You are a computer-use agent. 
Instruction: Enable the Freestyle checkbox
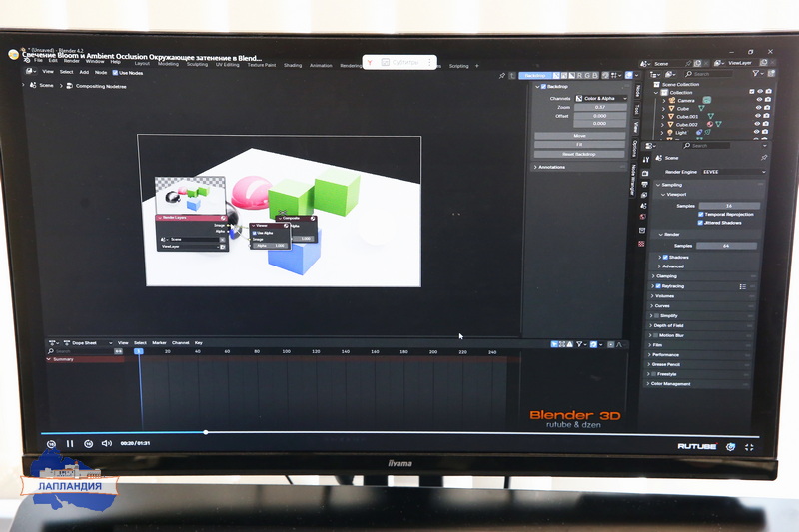point(654,374)
